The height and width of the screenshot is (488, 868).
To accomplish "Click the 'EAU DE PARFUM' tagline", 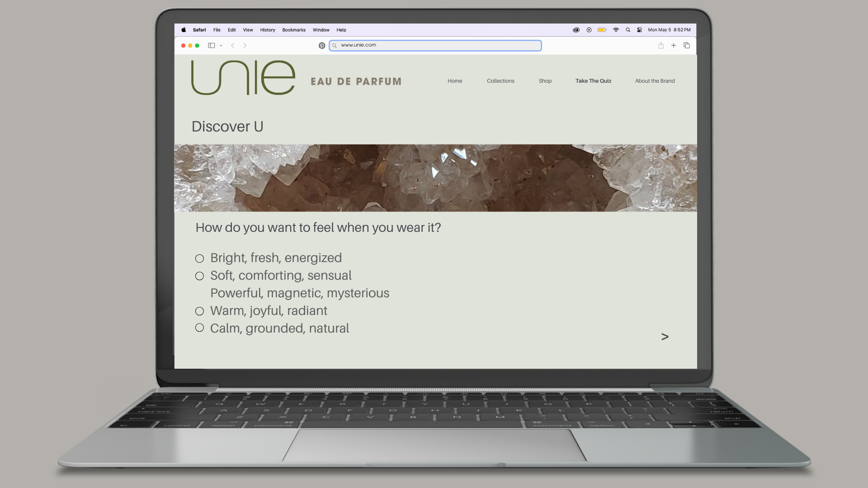I will click(x=356, y=82).
